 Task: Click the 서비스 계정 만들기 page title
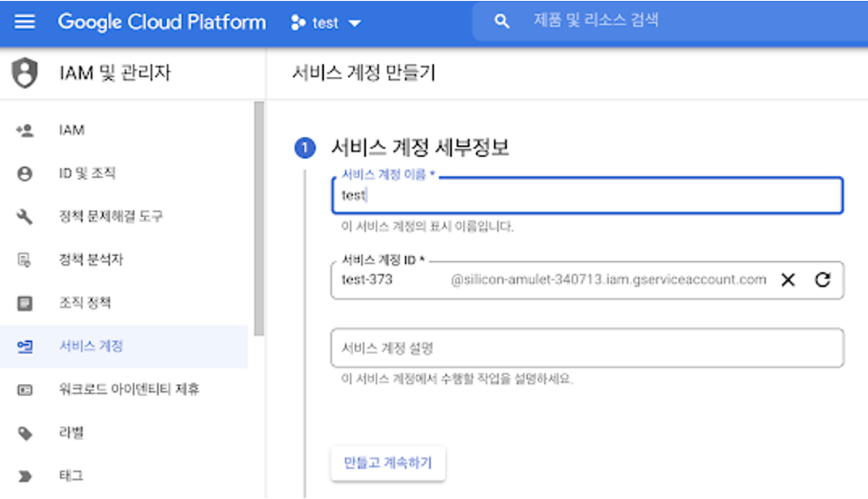coord(364,73)
